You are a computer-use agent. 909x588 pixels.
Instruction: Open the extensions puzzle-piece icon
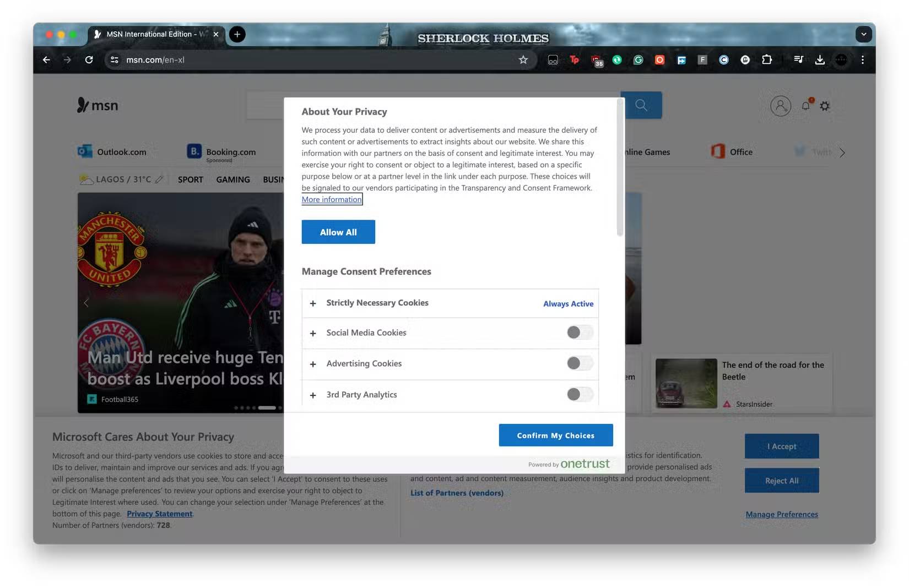click(x=766, y=60)
